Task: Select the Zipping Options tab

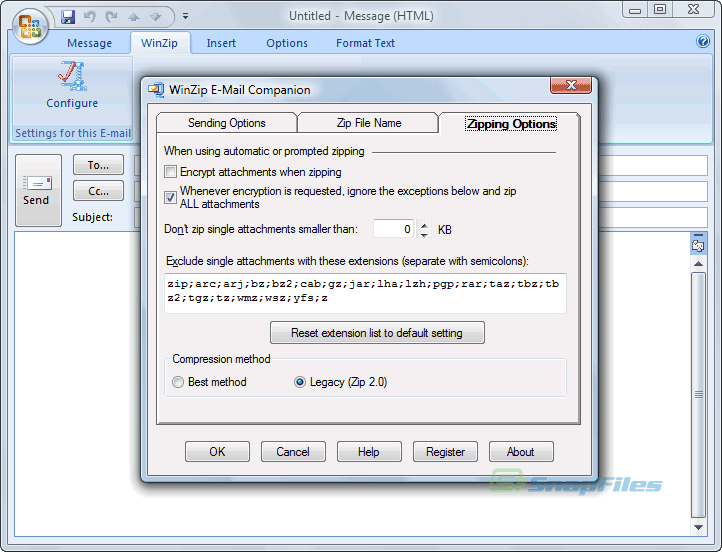Action: pyautogui.click(x=511, y=123)
